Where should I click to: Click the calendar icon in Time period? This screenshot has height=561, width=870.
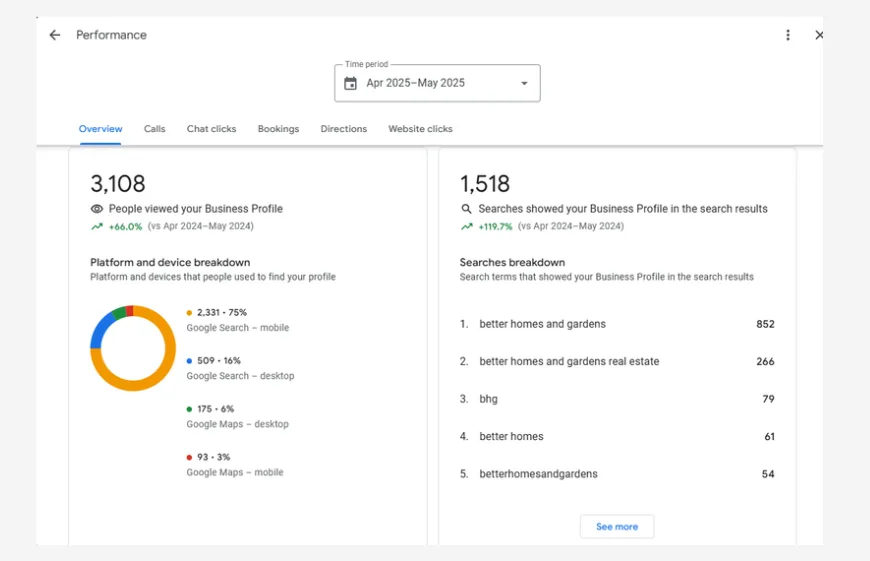click(x=350, y=84)
